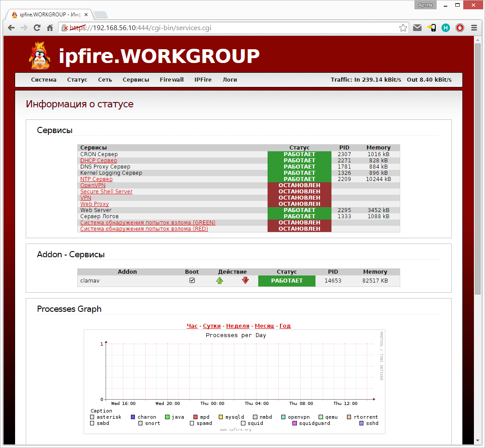Open the Статус menu

(x=77, y=79)
